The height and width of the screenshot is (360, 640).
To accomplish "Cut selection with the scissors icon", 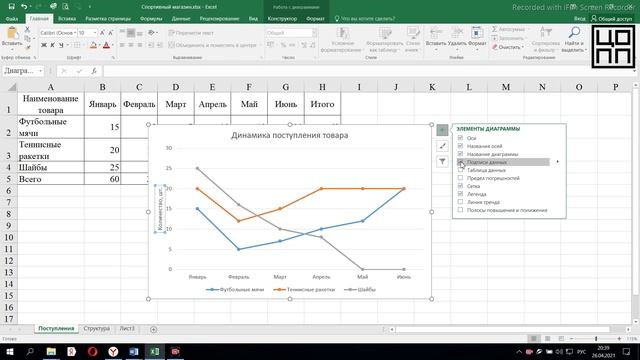I will pyautogui.click(x=27, y=30).
